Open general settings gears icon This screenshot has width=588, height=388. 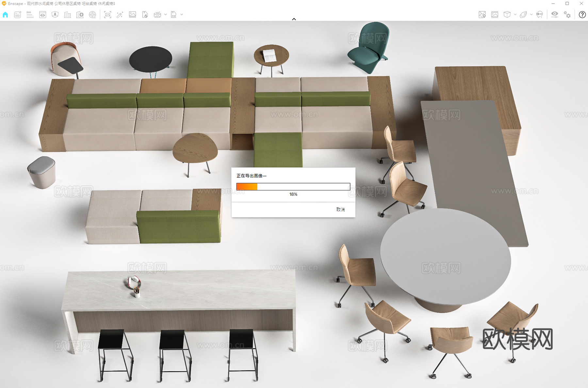tap(567, 15)
